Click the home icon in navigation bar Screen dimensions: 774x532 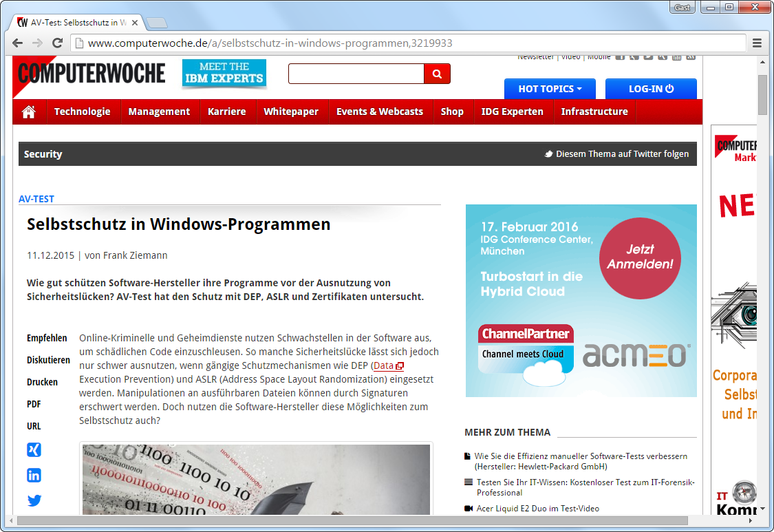click(x=29, y=111)
